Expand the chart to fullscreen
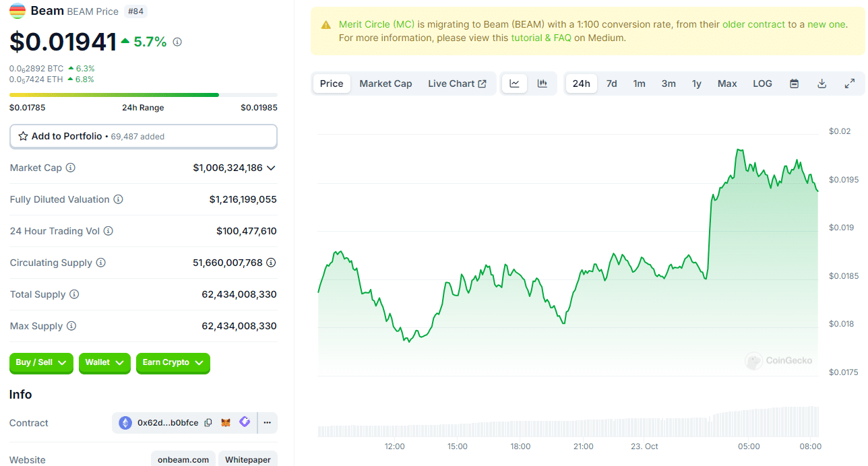 (849, 84)
